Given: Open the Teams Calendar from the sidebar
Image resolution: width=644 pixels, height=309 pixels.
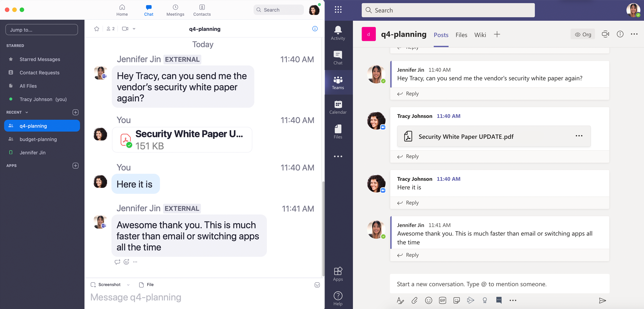Looking at the screenshot, I should tap(338, 107).
